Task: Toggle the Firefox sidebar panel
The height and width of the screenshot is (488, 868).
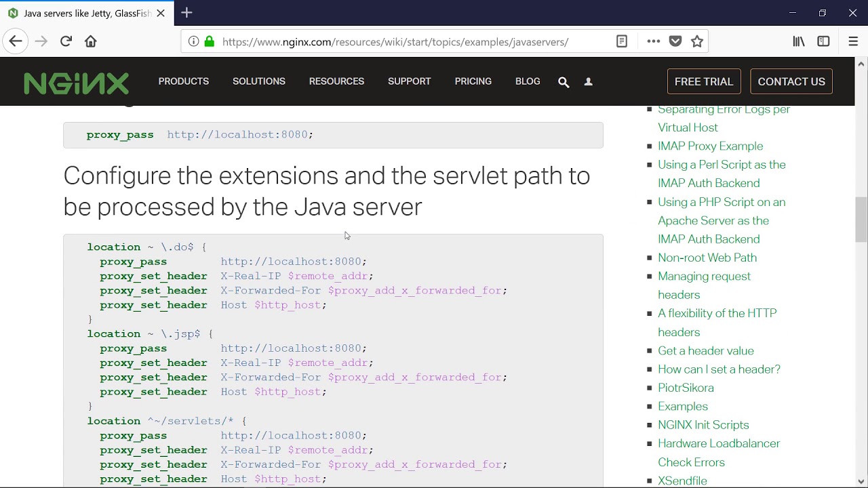Action: tap(823, 41)
